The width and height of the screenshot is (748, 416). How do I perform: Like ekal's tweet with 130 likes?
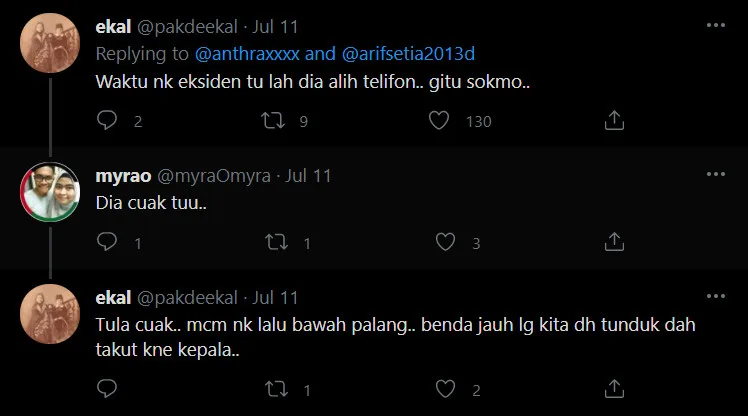(x=438, y=121)
